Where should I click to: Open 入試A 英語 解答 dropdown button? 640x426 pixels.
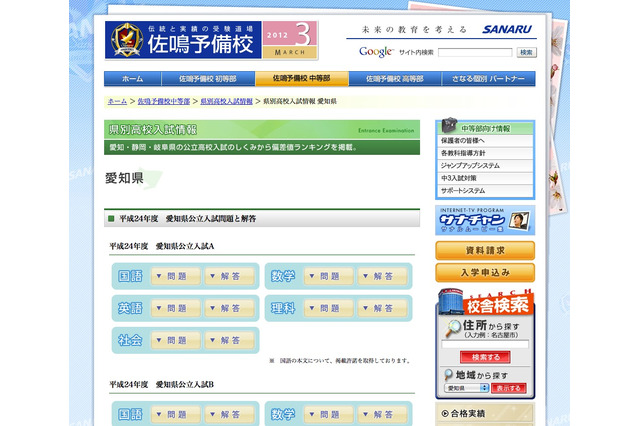tap(229, 308)
